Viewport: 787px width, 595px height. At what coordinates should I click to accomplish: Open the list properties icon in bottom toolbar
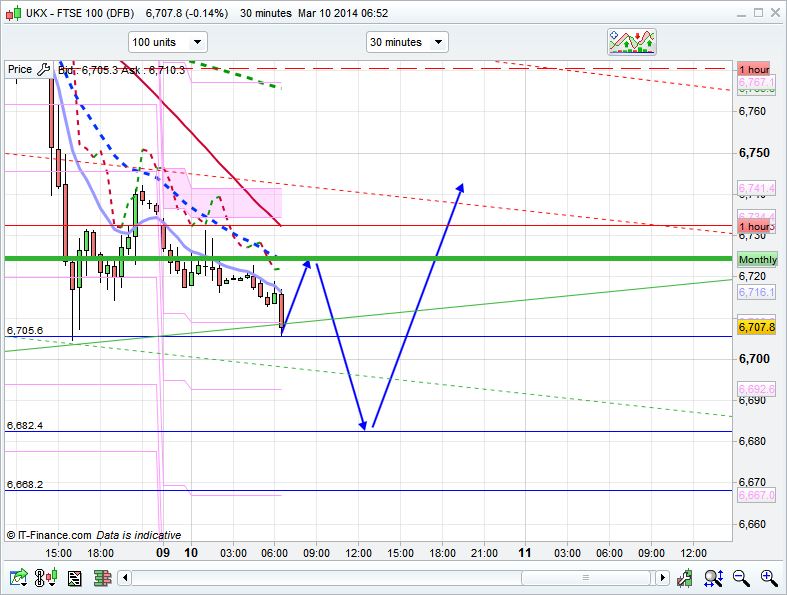tap(73, 577)
